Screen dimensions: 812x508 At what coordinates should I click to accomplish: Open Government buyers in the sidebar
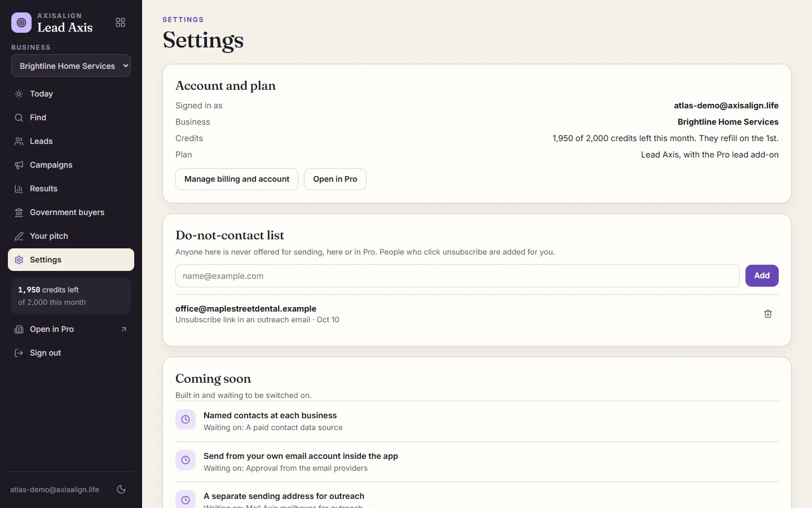tap(71, 212)
